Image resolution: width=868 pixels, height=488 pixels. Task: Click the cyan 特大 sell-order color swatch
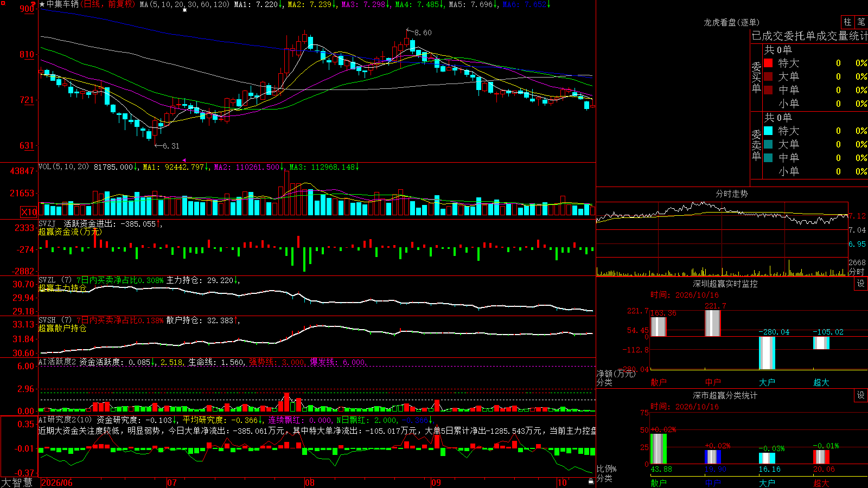[x=768, y=131]
